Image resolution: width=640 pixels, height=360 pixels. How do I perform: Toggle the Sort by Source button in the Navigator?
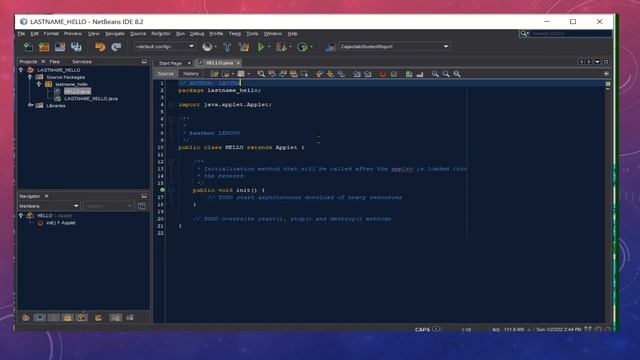click(x=130, y=318)
